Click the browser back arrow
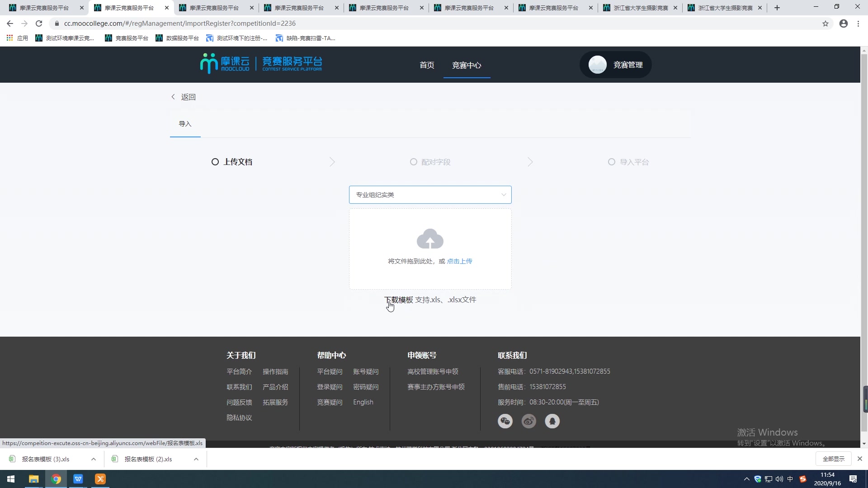Image resolution: width=868 pixels, height=488 pixels. pos(10,23)
